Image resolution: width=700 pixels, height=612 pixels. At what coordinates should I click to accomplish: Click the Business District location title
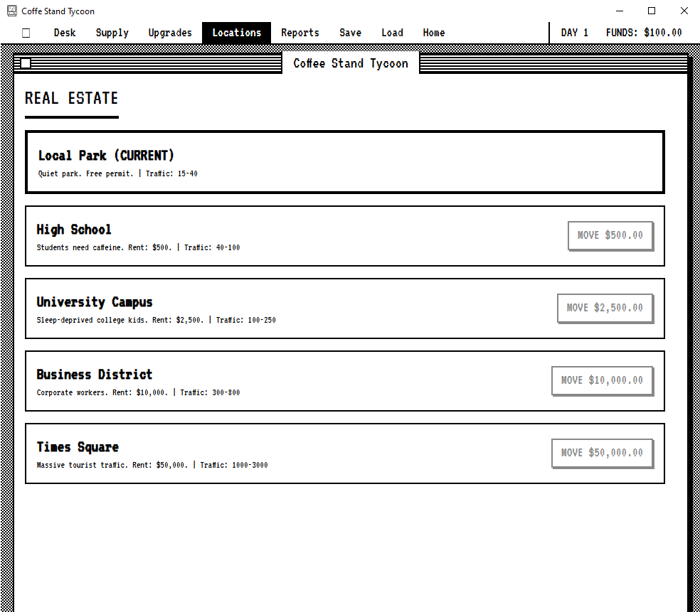[95, 375]
